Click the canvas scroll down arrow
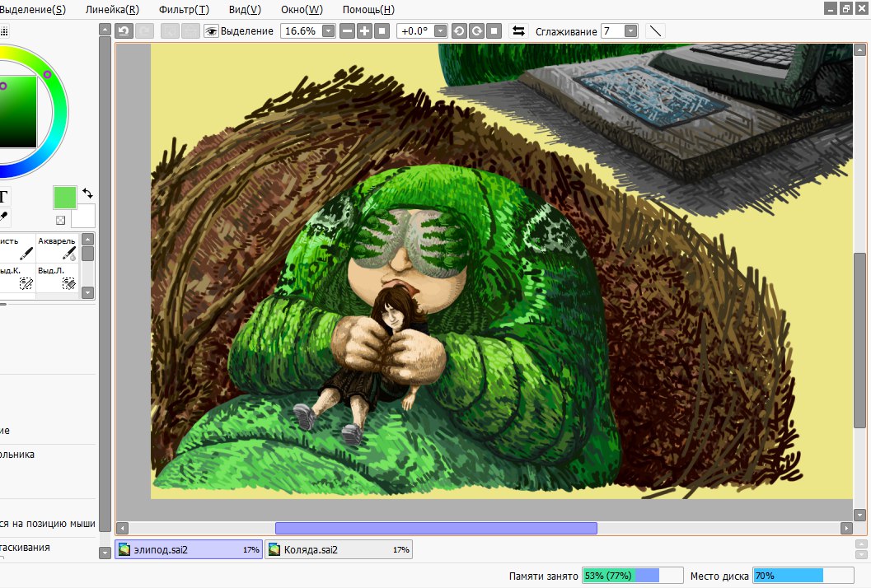The height and width of the screenshot is (588, 871). tap(859, 515)
